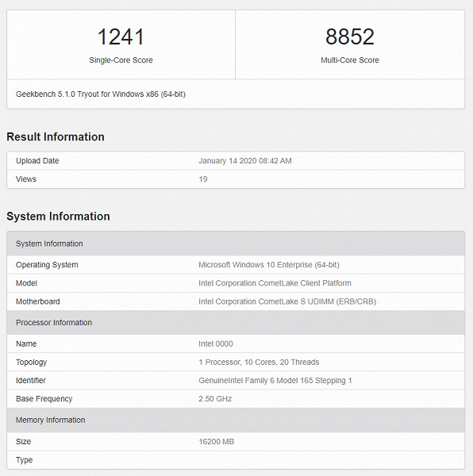
Task: Click the large System Information section heading
Action: (58, 217)
